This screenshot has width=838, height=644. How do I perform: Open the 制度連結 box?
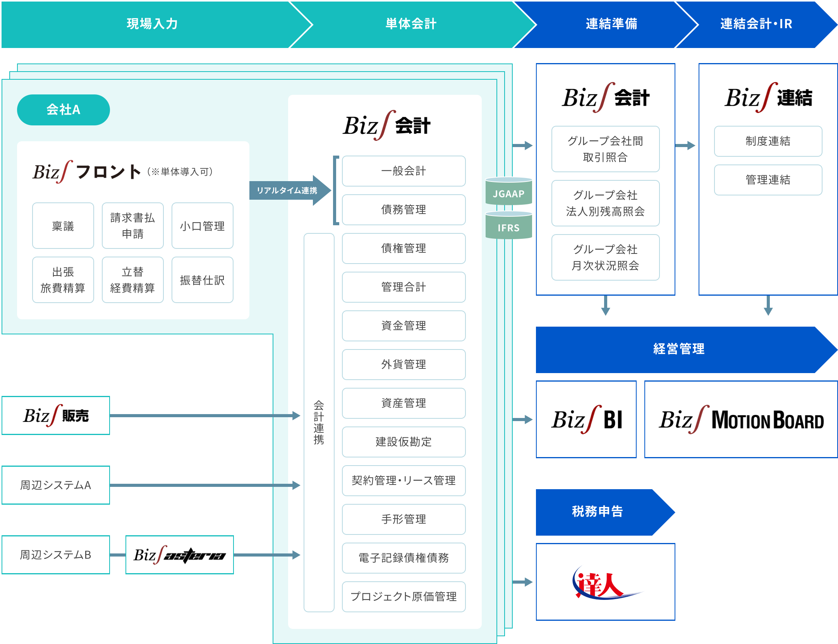tap(768, 141)
